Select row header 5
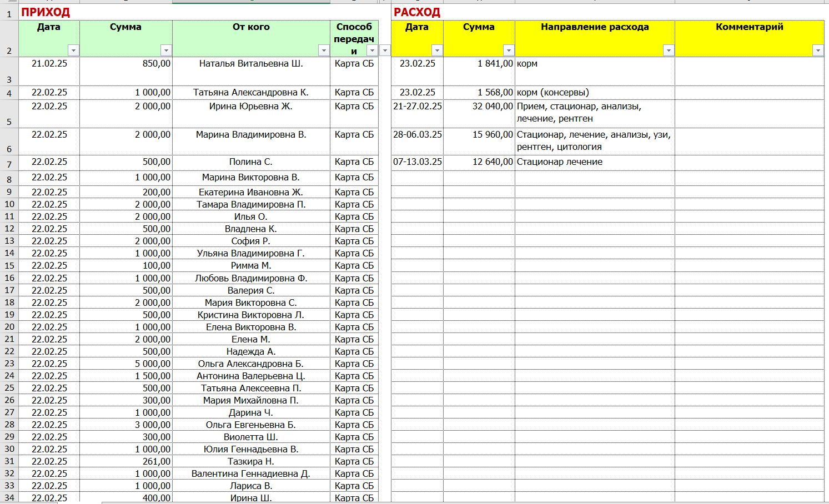This screenshot has width=829, height=504. pos(9,114)
